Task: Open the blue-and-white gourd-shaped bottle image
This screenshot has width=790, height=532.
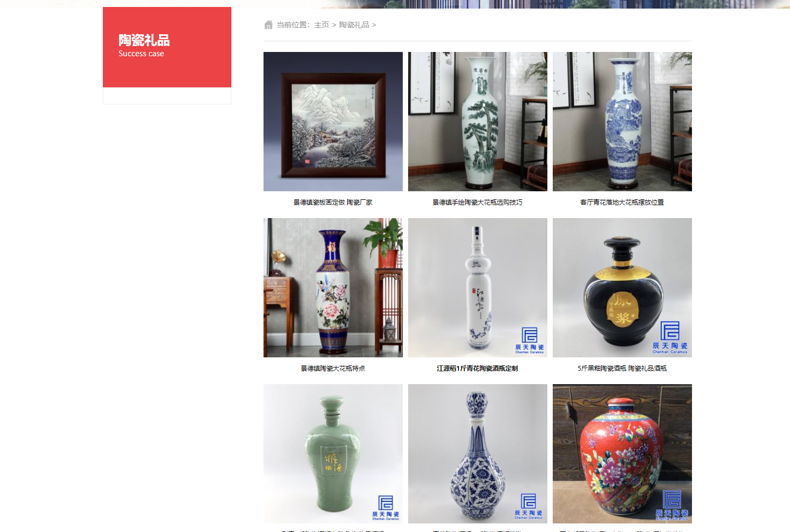Action: (x=478, y=454)
